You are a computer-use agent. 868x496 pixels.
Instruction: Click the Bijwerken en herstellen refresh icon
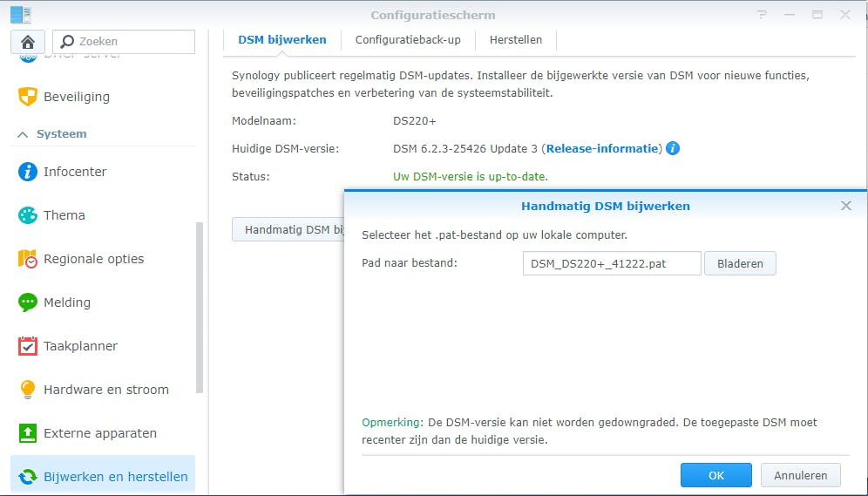[x=27, y=477]
